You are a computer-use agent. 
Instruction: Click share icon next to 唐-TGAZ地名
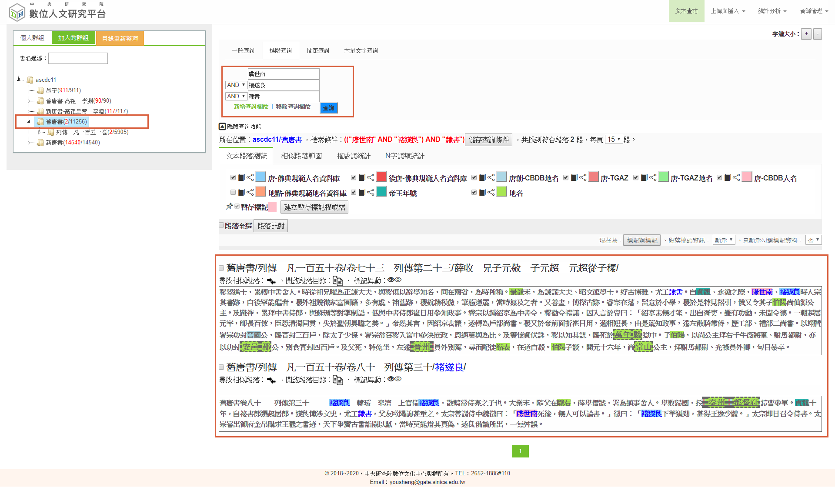[x=653, y=177]
